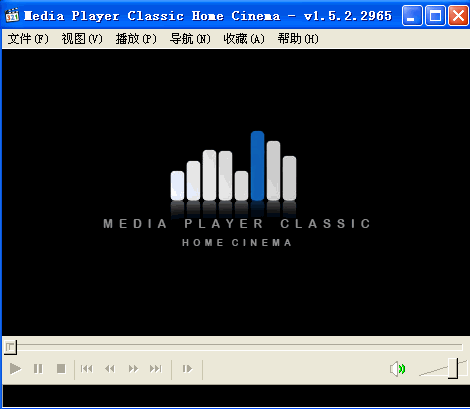Pause playback with the pause icon
This screenshot has width=470, height=409.
tap(38, 369)
